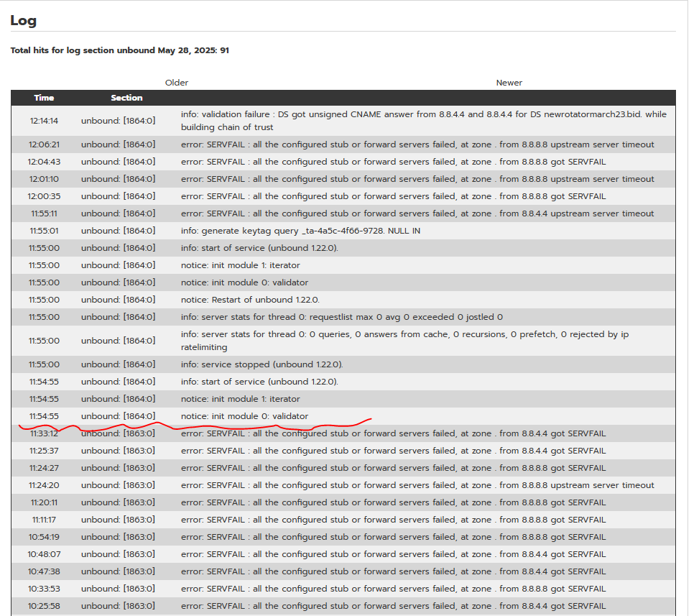Viewport: 699px width, 616px height.
Task: Click the 11:54:55 init module 0 validator
Action: point(244,416)
